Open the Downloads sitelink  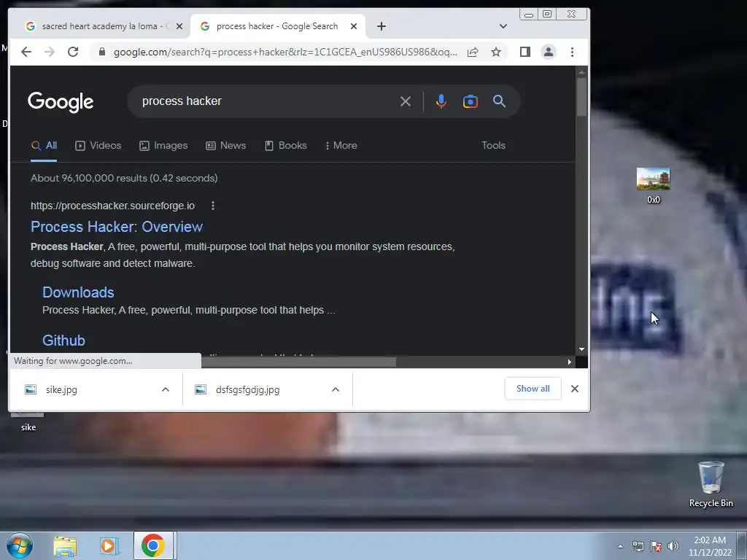[x=78, y=292]
